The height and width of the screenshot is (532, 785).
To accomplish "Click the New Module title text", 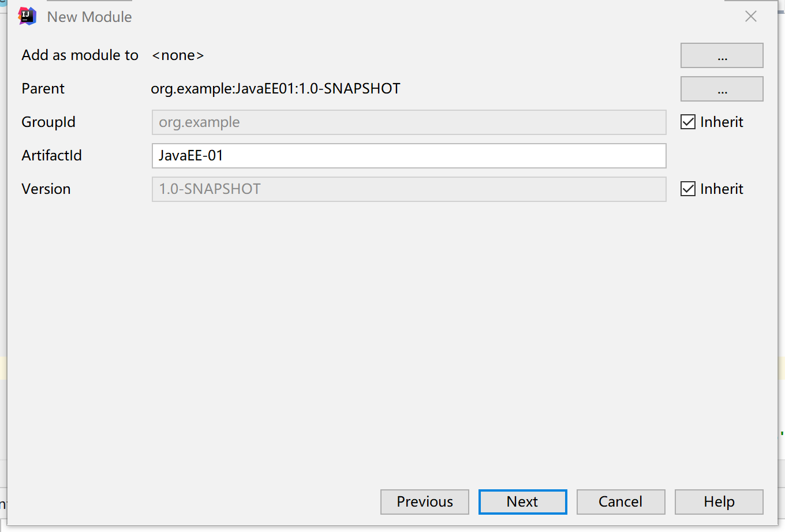I will pos(89,17).
